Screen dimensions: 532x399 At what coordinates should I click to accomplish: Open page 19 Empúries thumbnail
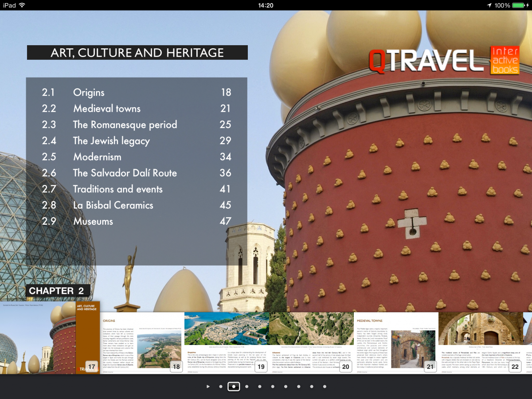coord(227,343)
